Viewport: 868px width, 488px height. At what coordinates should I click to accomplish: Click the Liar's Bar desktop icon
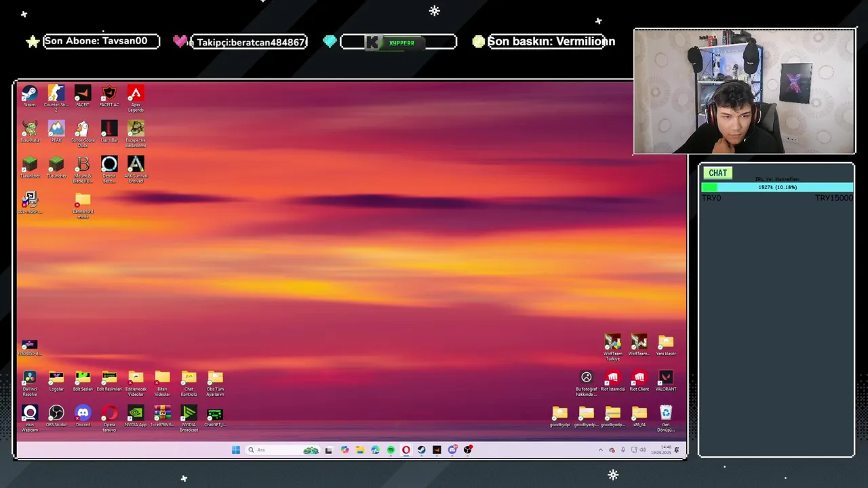109,131
